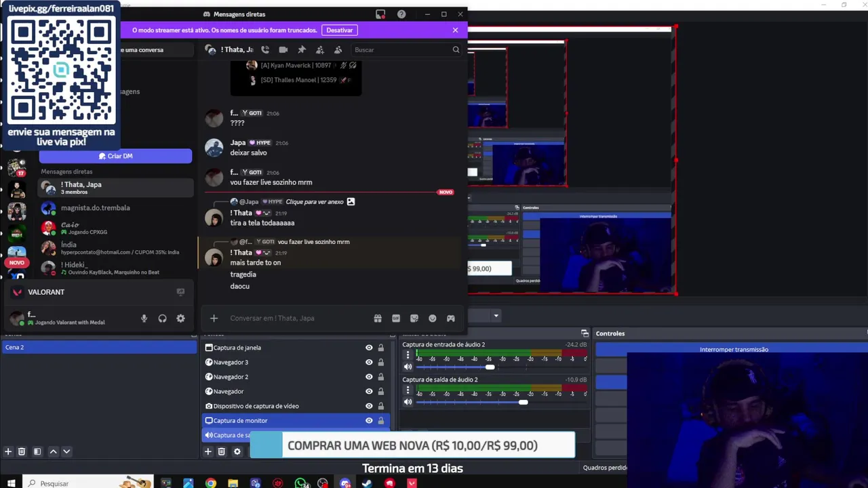Add a new OBS source
Screen dimensions: 868x488
[208, 451]
